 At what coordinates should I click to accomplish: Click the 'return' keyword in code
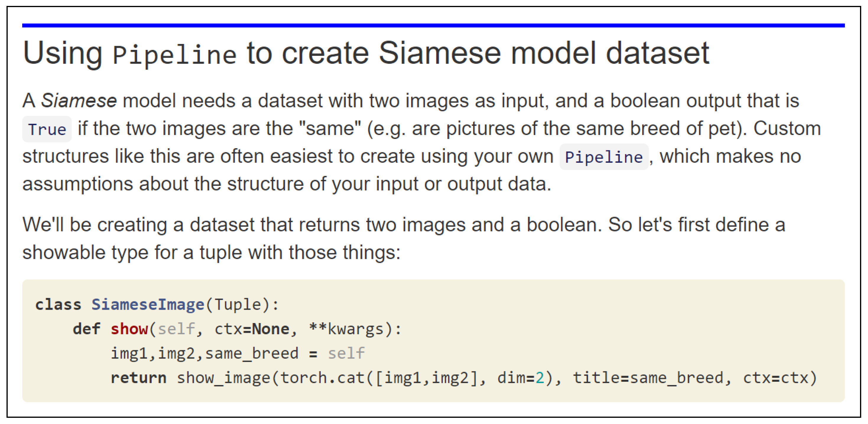139,378
